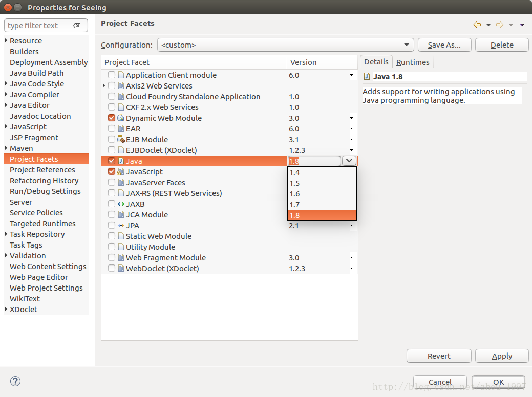The width and height of the screenshot is (532, 397).
Task: Click the Application Client module document icon
Action: point(121,75)
